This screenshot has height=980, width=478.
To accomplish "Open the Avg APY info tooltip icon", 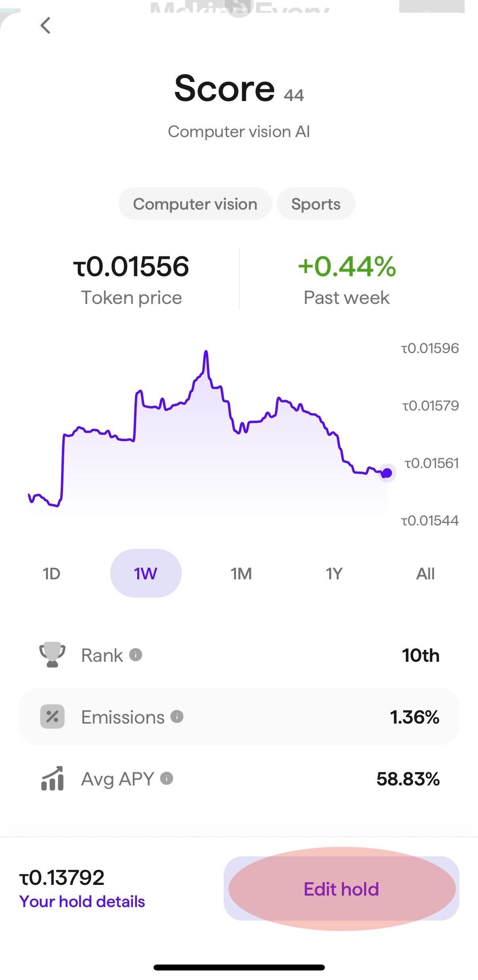I will click(x=167, y=779).
